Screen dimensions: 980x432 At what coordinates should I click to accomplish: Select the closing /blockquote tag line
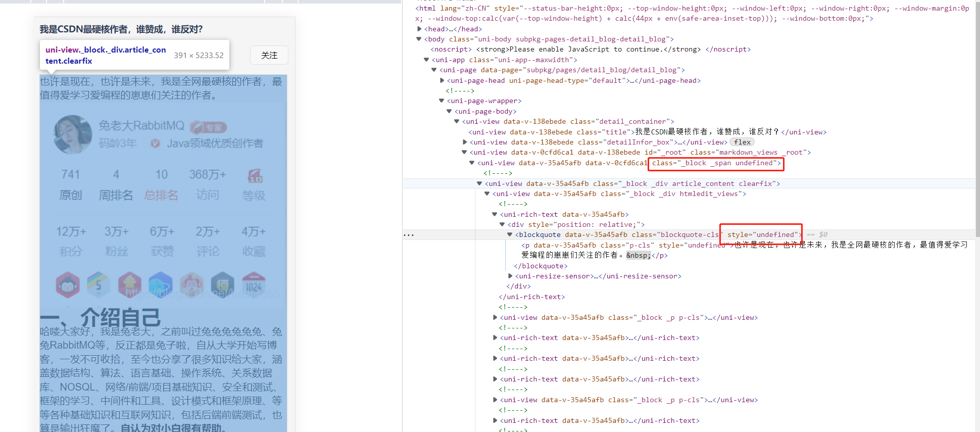click(541, 266)
